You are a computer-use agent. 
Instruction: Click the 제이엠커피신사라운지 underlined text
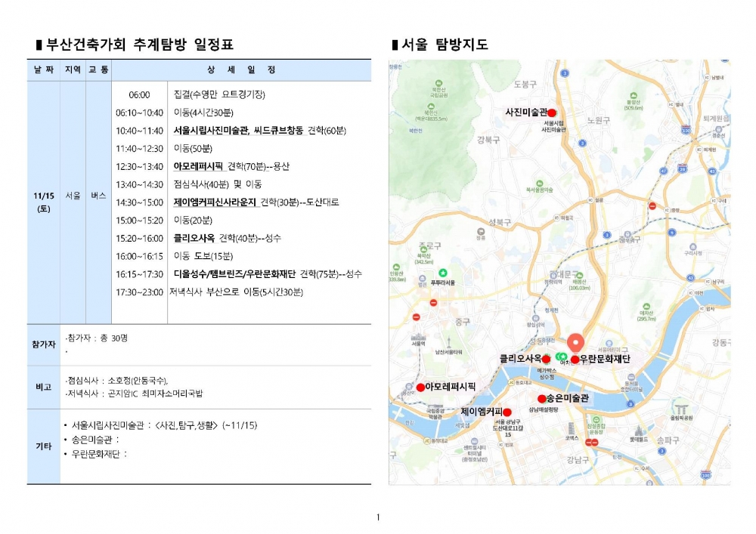point(215,202)
